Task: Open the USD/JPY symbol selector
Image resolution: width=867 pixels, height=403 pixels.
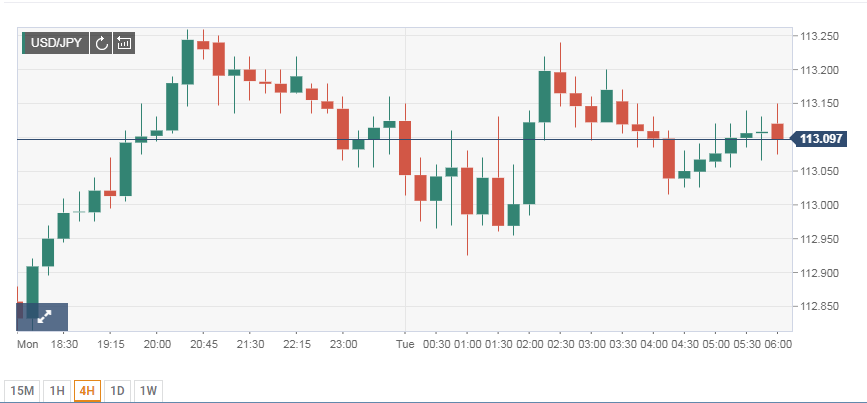Action: point(55,43)
